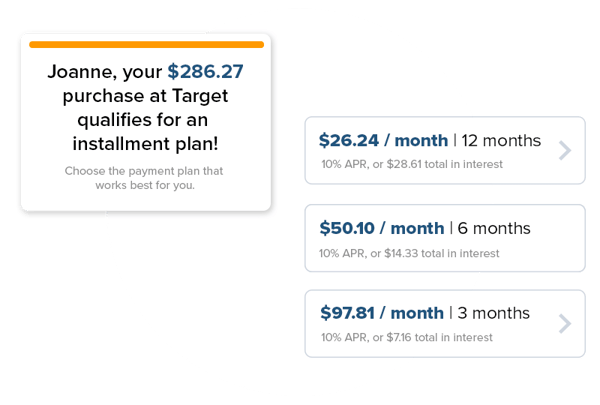Click 10% APR text on 6-month plan
Screen dimensions: 600x405
pyautogui.click(x=342, y=253)
